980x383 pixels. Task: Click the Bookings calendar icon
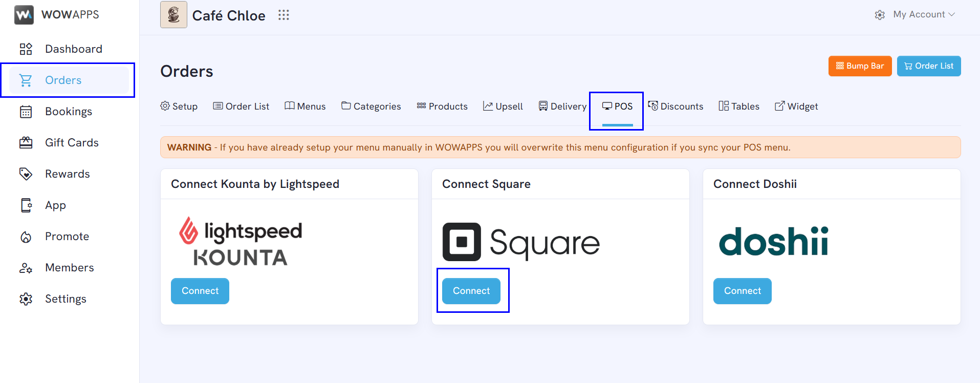pyautogui.click(x=26, y=112)
